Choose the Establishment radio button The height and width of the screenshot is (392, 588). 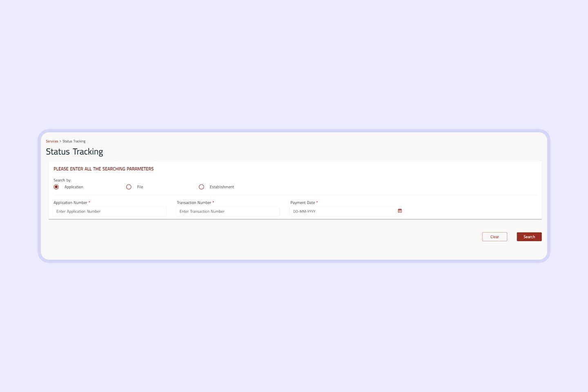(x=201, y=187)
